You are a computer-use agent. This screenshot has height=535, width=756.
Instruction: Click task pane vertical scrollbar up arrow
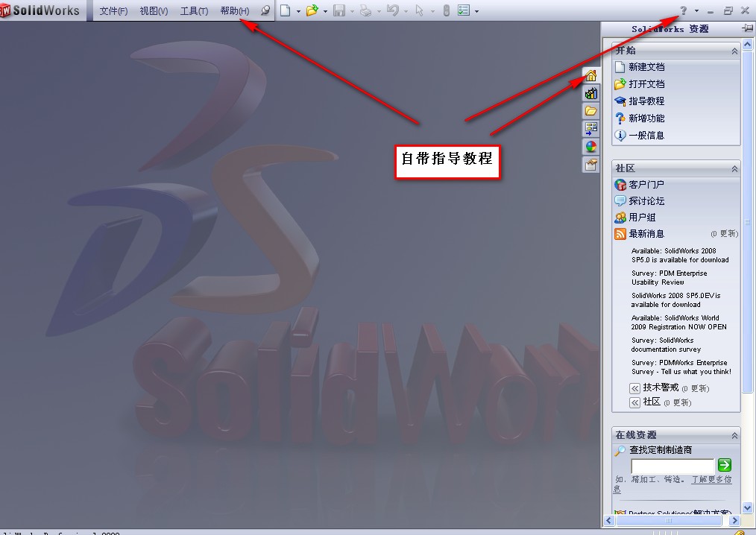[747, 45]
